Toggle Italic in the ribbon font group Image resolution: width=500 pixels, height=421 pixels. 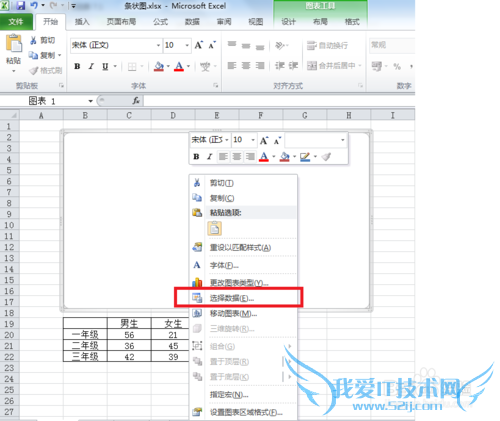(x=91, y=66)
